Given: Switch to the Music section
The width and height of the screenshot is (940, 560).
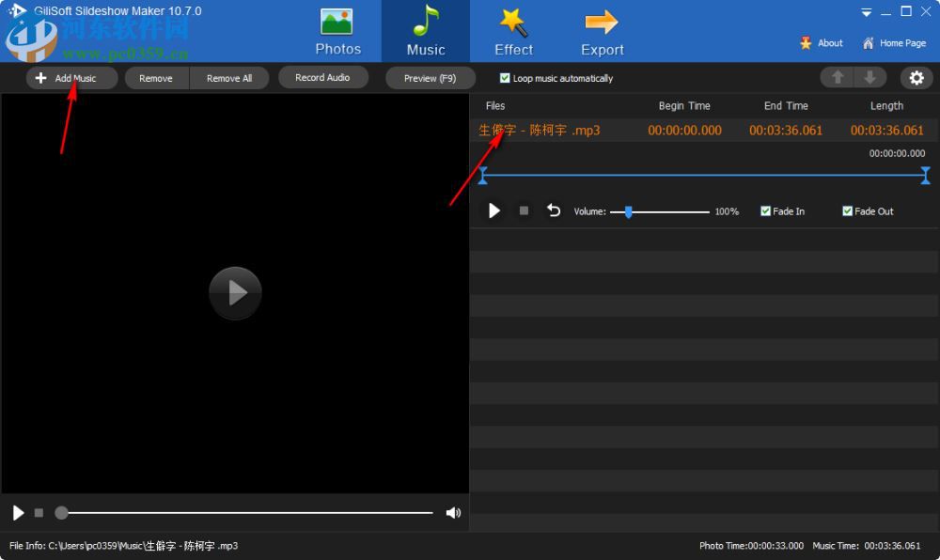Looking at the screenshot, I should 425,30.
